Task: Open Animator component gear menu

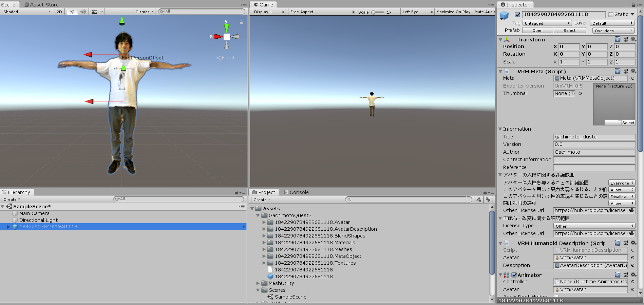Action: tap(633, 275)
